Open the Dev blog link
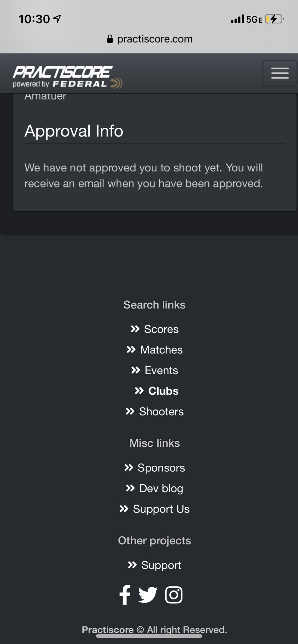Image resolution: width=298 pixels, height=644 pixels. pos(155,489)
